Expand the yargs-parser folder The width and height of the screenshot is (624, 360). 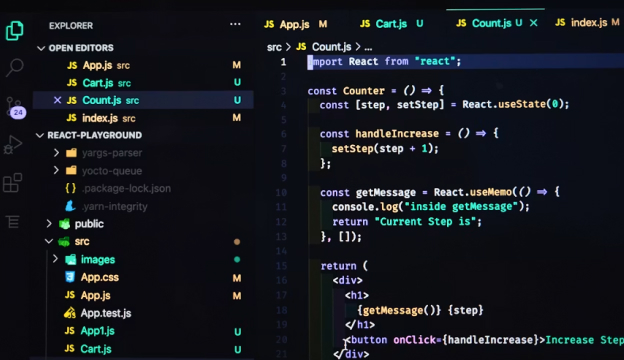click(56, 153)
